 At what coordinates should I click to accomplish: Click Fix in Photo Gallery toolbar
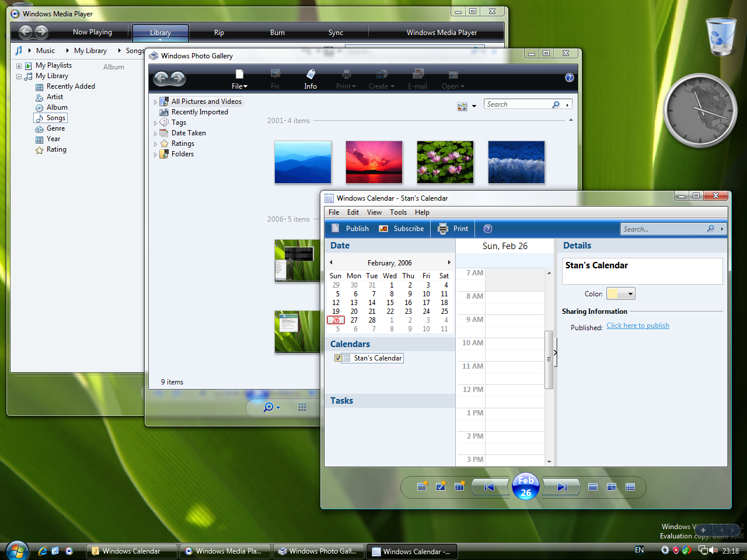pos(275,79)
